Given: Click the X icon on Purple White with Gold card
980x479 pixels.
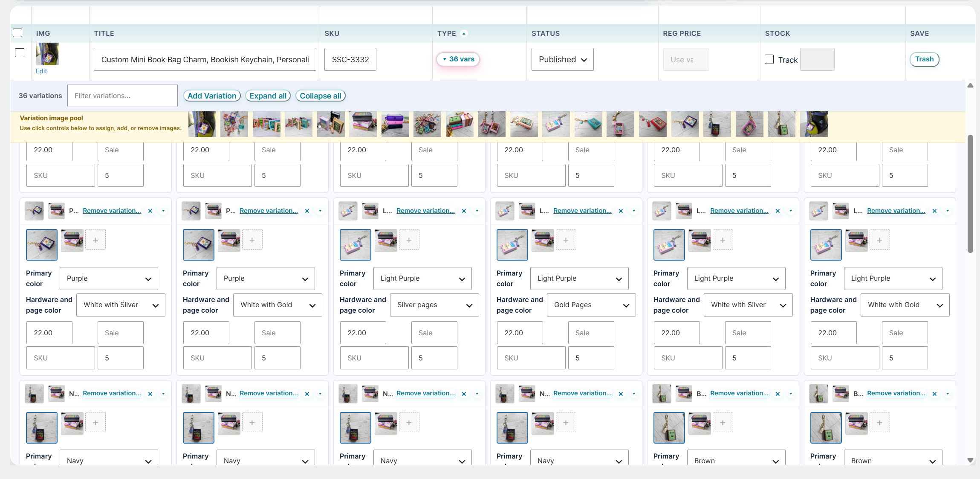Looking at the screenshot, I should 307,211.
